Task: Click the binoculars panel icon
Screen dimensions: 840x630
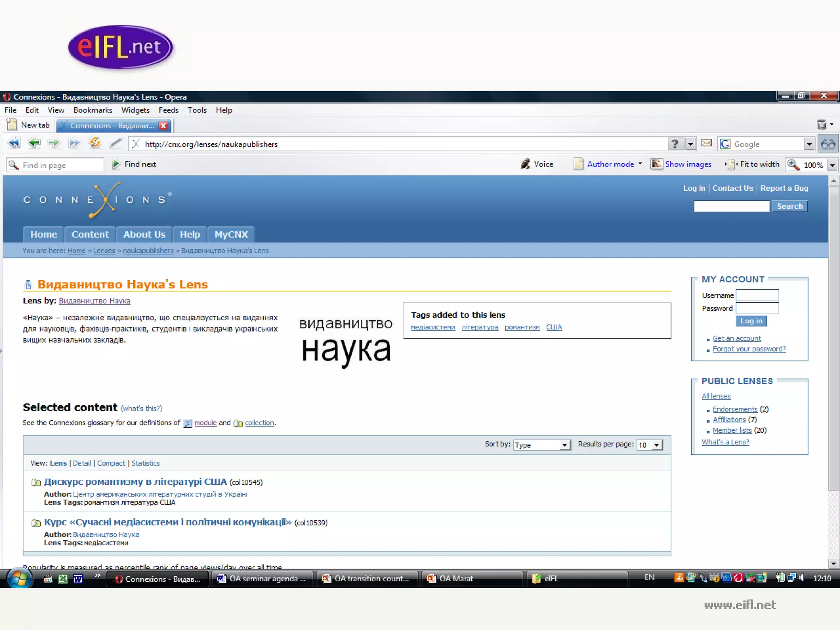Action: [x=828, y=144]
